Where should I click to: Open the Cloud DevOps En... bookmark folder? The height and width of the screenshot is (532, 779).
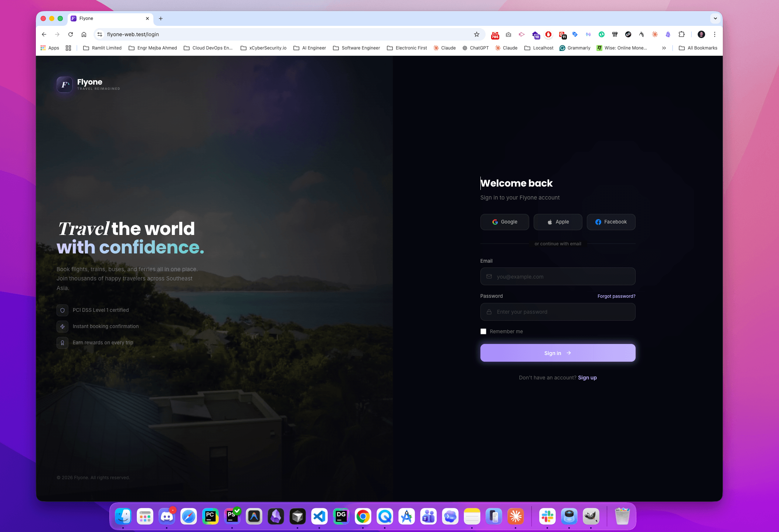208,48
